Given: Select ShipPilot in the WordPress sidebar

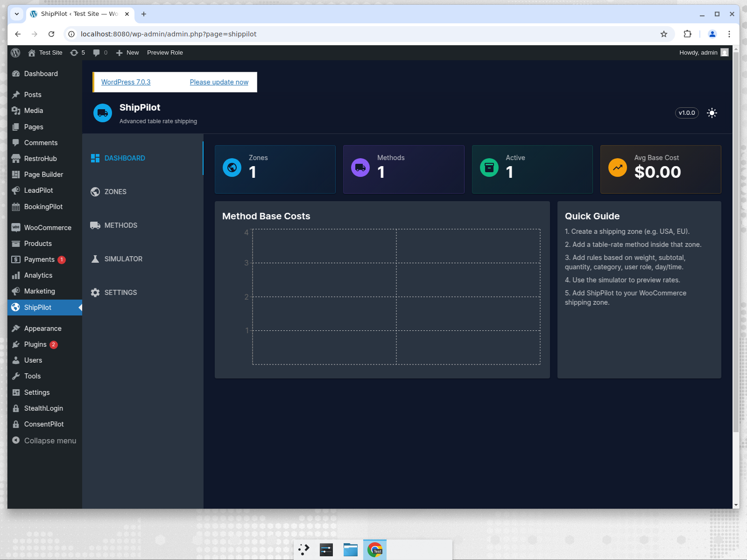Looking at the screenshot, I should 45,308.
